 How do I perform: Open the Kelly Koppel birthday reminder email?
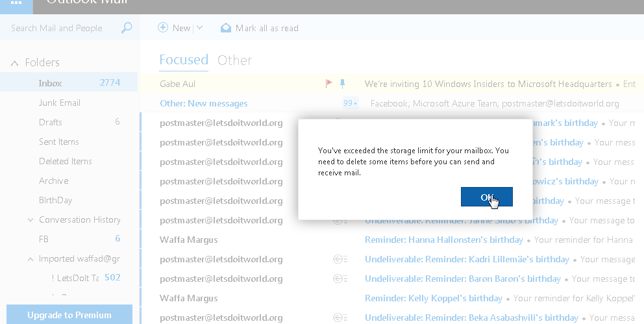[x=434, y=298]
